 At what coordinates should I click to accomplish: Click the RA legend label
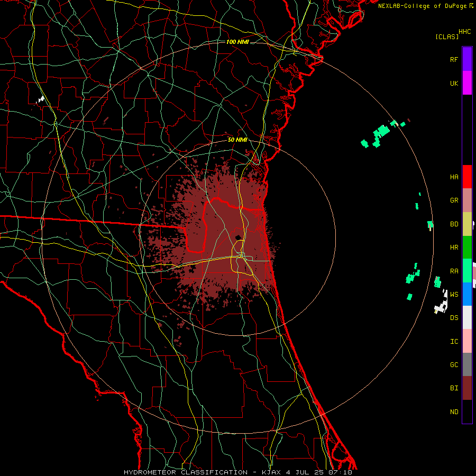pos(454,271)
